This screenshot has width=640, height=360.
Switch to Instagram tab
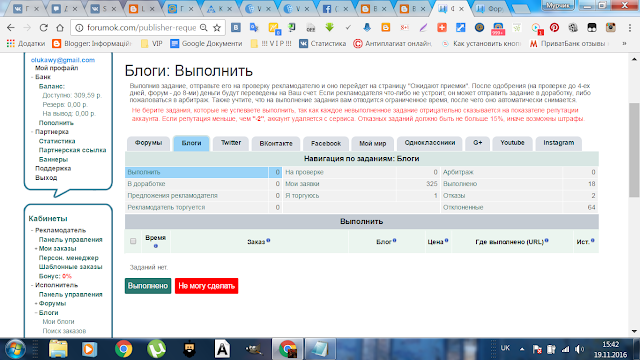click(558, 143)
